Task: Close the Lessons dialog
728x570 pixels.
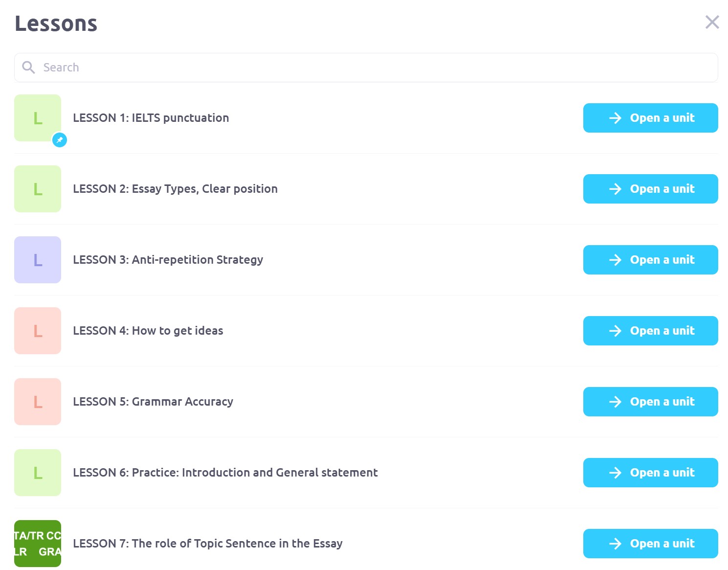Action: point(712,22)
